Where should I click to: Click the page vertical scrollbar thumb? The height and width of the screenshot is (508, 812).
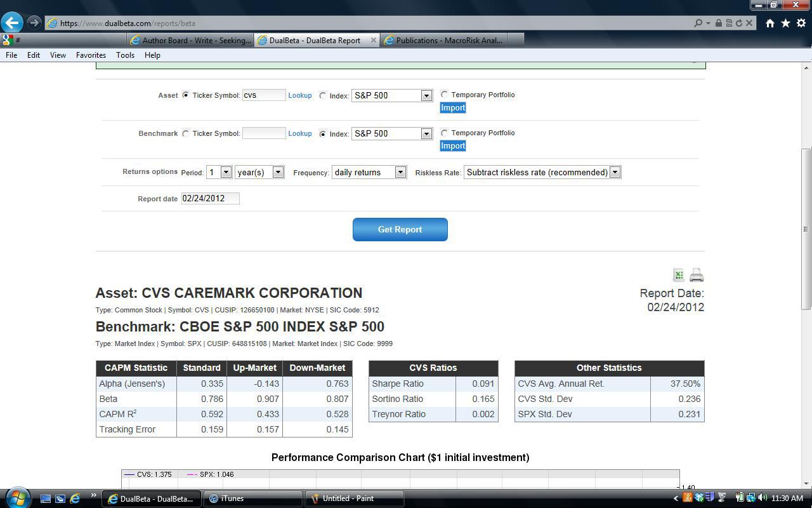(806, 229)
